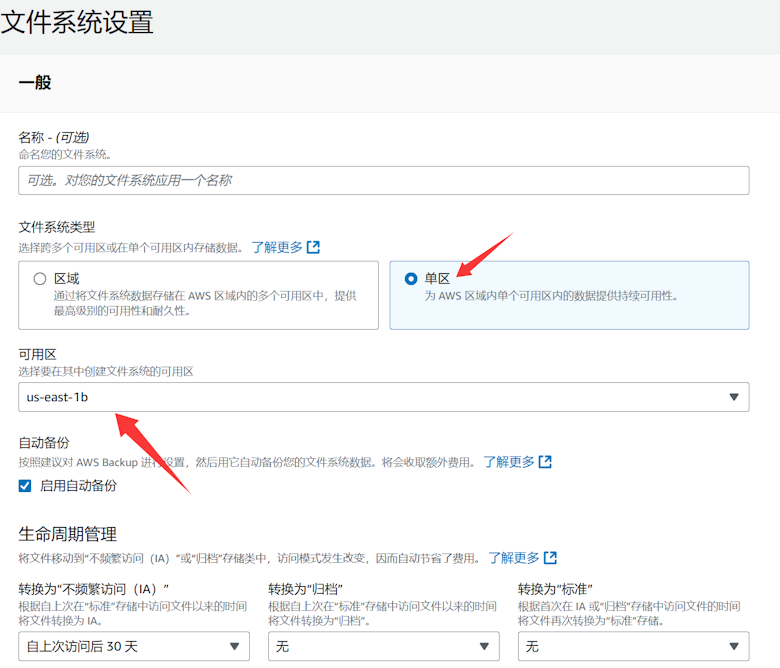Click the 启用自动备份 label text
This screenshot has height=668, width=780.
pyautogui.click(x=77, y=486)
